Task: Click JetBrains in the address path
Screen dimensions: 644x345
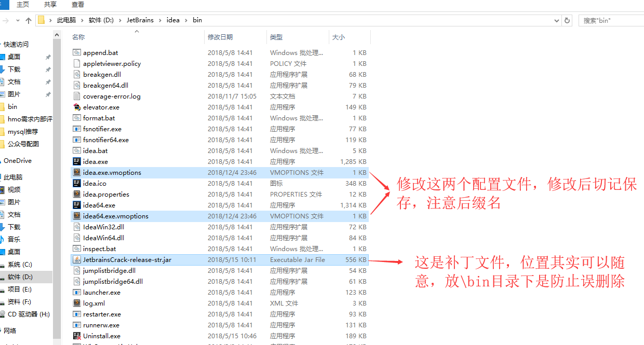Action: pyautogui.click(x=140, y=20)
